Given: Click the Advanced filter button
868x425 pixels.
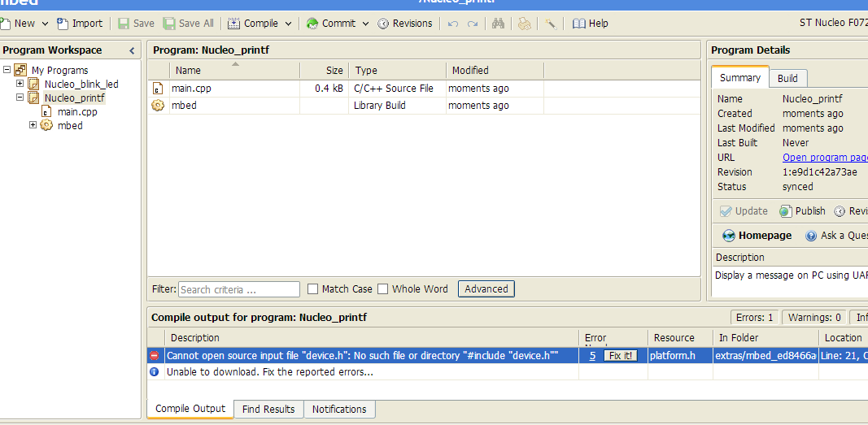Looking at the screenshot, I should 486,289.
